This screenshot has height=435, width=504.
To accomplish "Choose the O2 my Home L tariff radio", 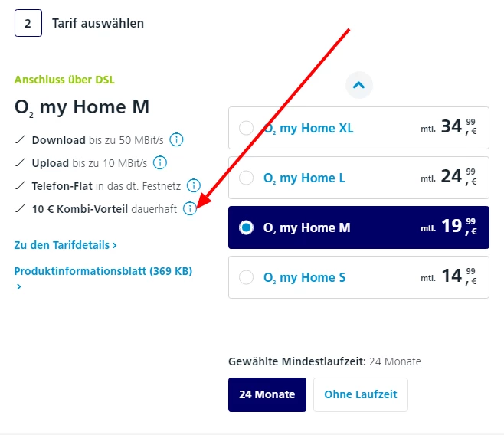I will 247,178.
